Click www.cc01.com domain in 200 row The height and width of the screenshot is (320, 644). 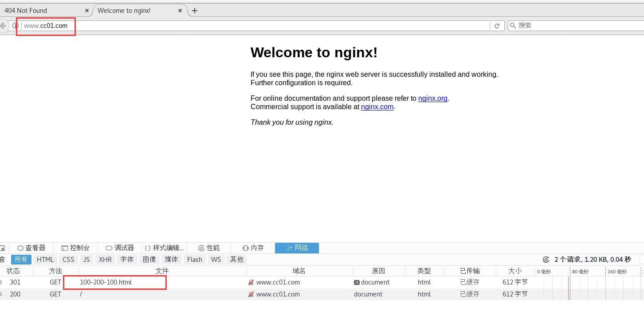coord(278,294)
